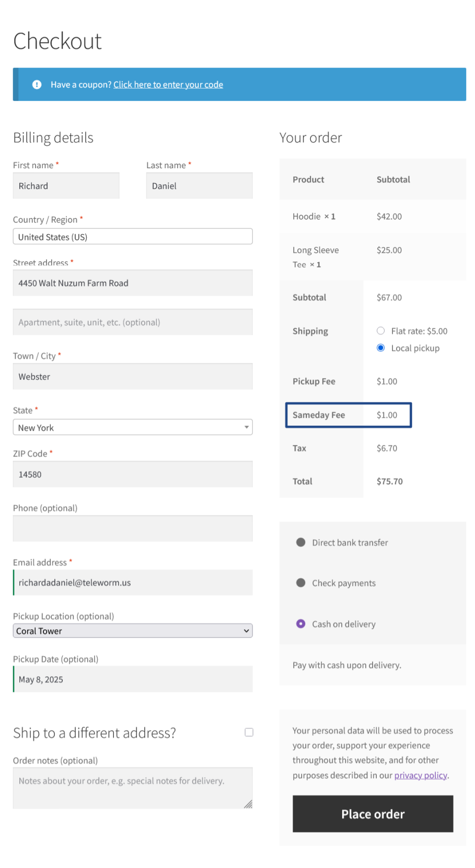475x868 pixels.
Task: Choose Check payments method
Action: 300,583
